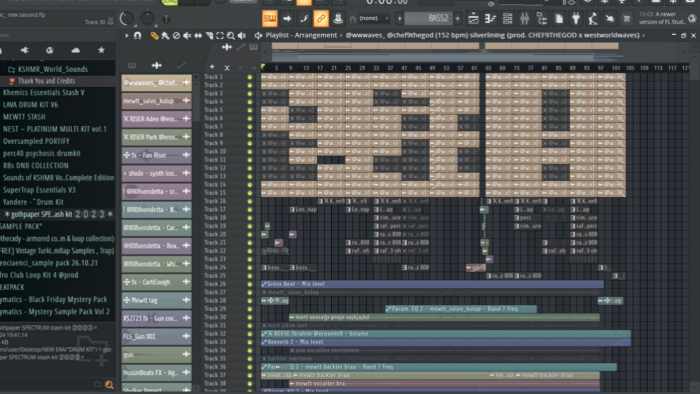Open the tempo tapper icon

[593, 18]
